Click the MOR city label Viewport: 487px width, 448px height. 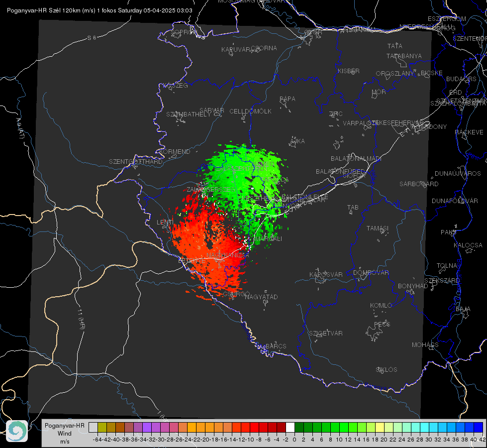[379, 92]
